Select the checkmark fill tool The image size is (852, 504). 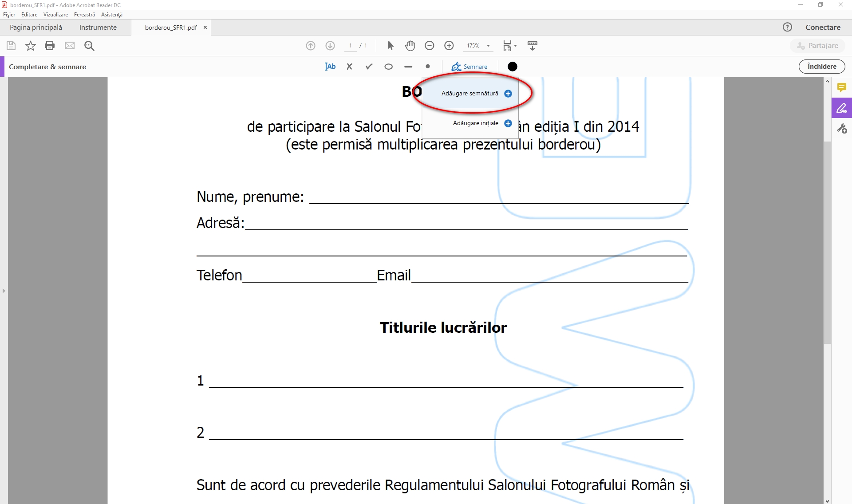[x=369, y=67]
